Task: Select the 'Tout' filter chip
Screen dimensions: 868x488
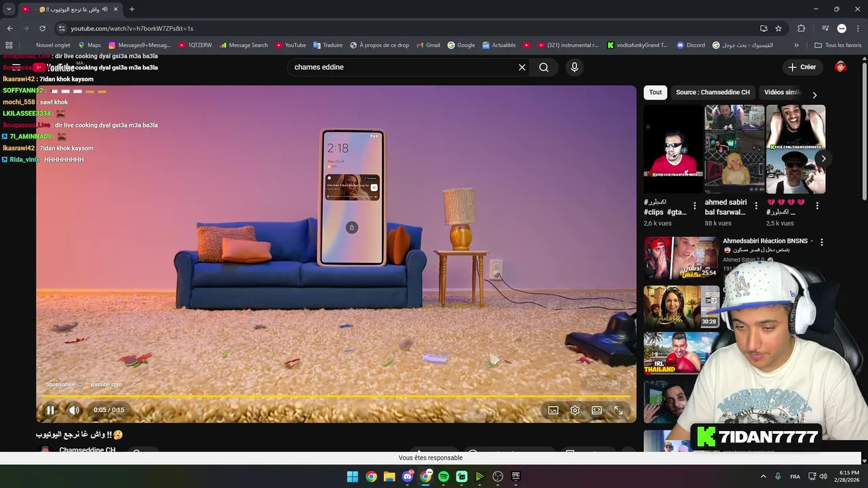Action: point(655,92)
